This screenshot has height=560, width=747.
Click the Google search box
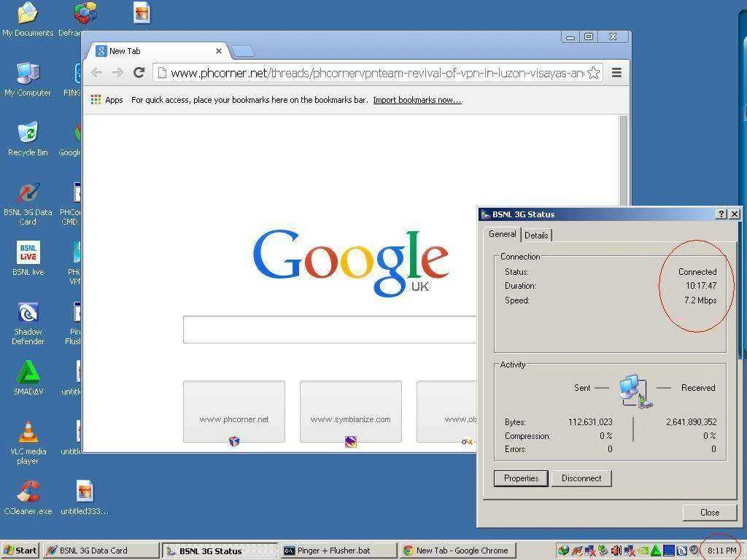(x=330, y=329)
